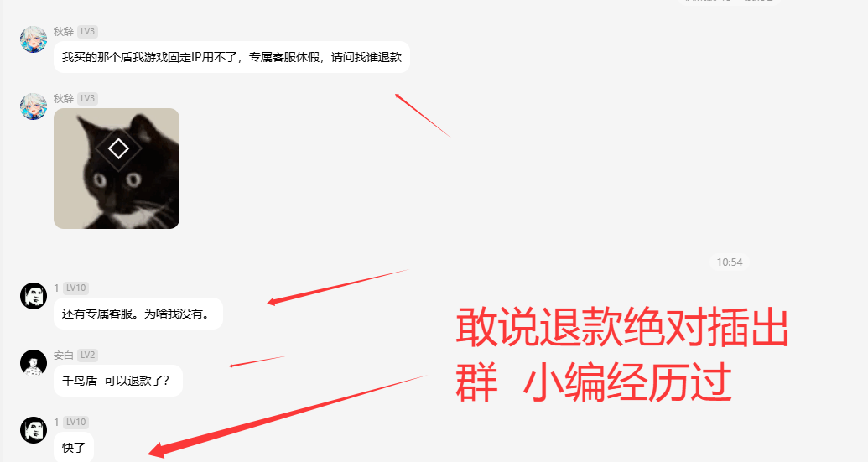Select the message 千鸟盾 可以退款了?

[x=118, y=381]
